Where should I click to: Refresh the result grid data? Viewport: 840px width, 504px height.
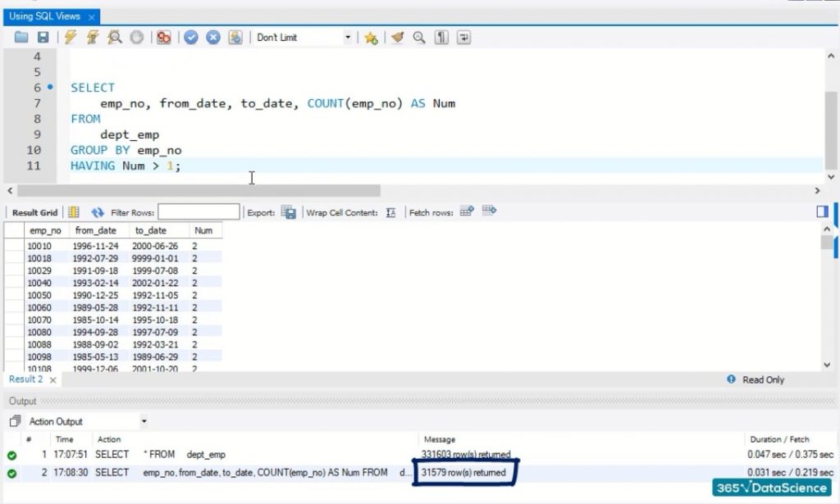coord(98,212)
